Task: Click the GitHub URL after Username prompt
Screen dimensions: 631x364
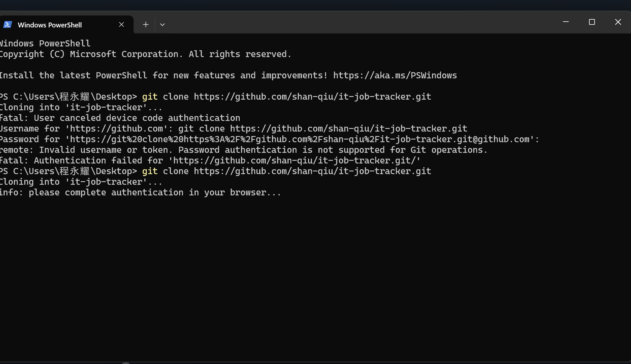Action: (348, 129)
